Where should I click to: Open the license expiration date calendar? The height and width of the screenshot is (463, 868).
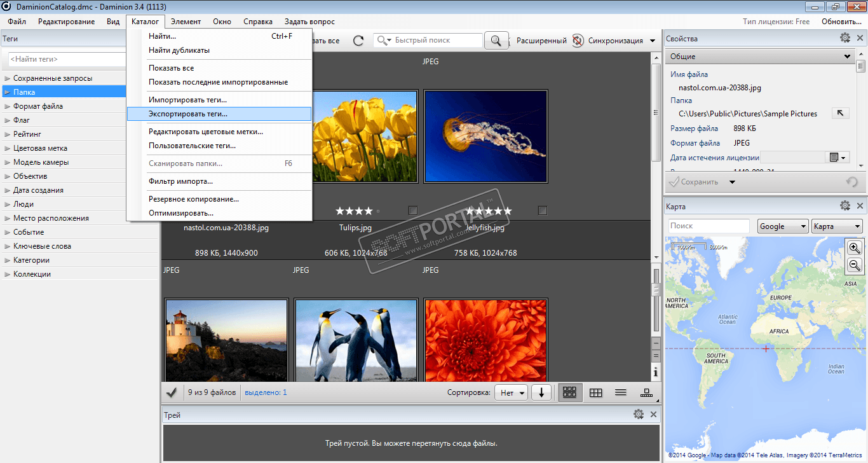click(x=838, y=157)
